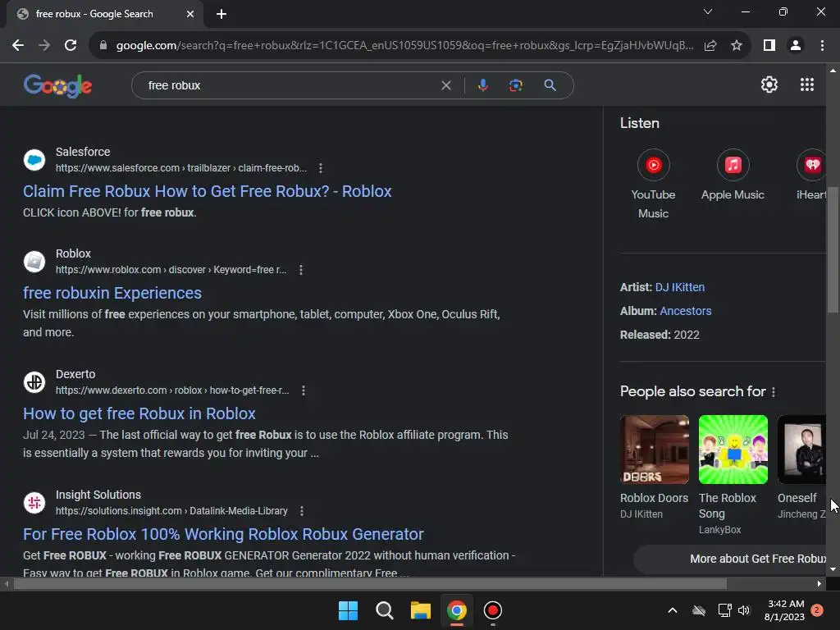Click the browser forward arrow
The image size is (840, 630).
44,46
